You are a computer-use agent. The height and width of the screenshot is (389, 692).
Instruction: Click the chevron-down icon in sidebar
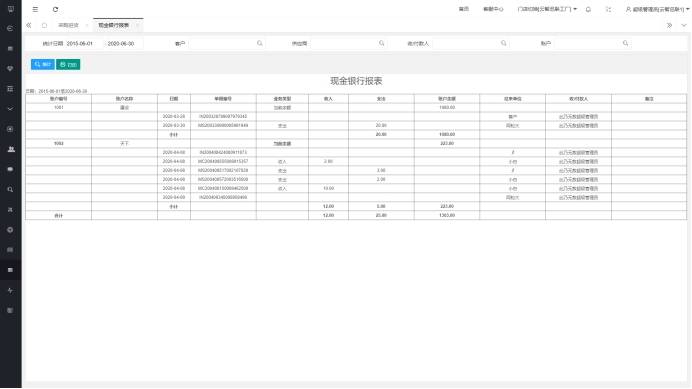point(11,109)
